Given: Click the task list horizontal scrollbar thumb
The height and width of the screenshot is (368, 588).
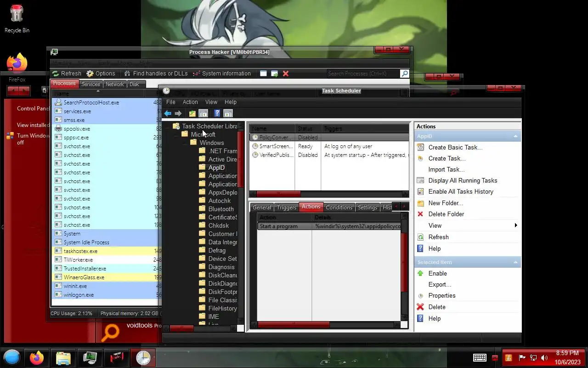Looking at the screenshot, I should [x=278, y=194].
